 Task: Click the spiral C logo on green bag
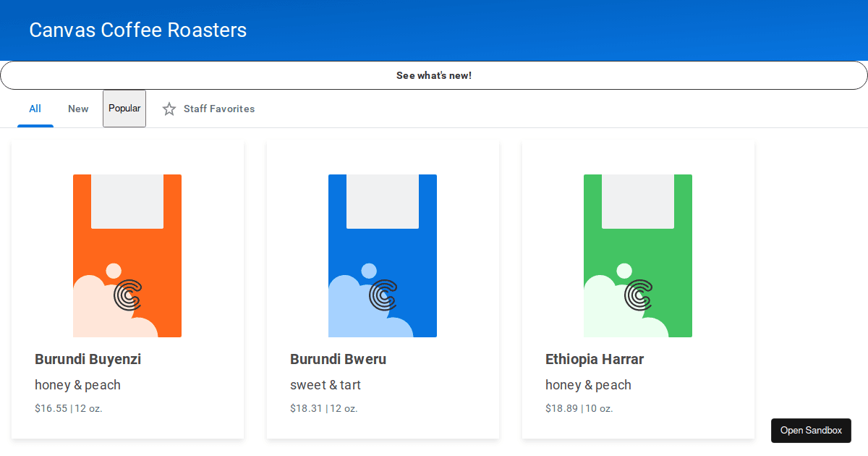point(638,295)
